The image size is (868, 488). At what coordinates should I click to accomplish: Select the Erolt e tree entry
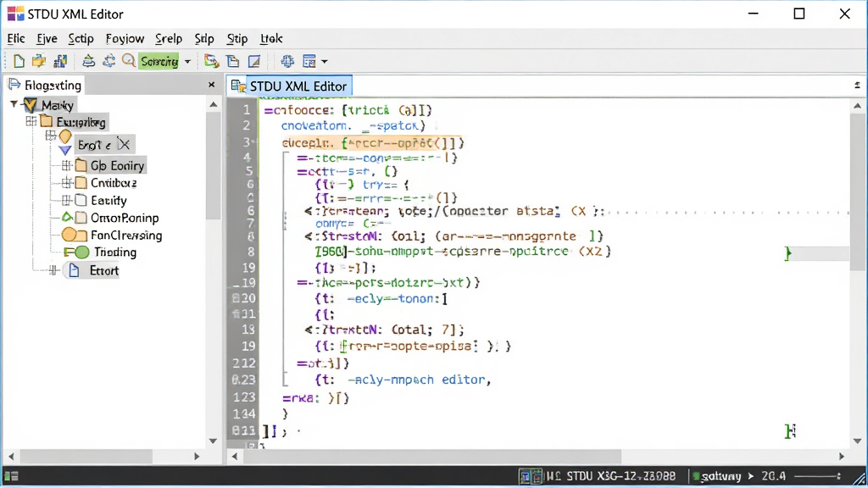[x=94, y=145]
